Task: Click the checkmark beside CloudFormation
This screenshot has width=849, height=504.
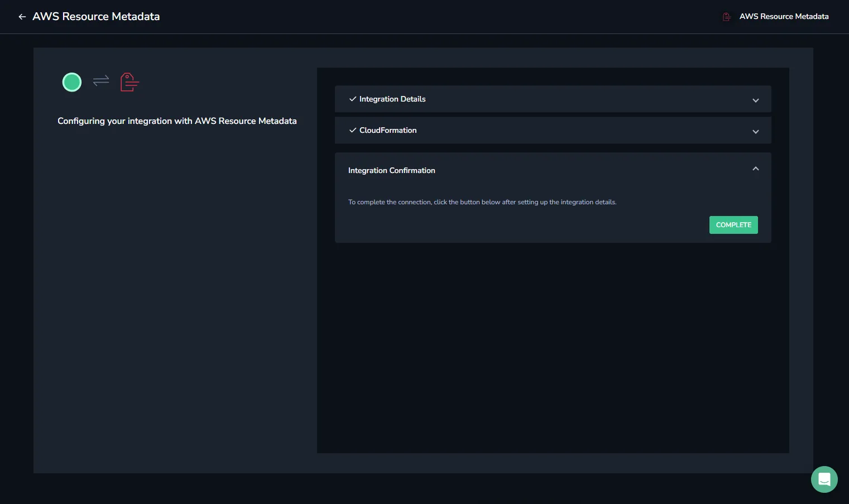Action: tap(353, 130)
